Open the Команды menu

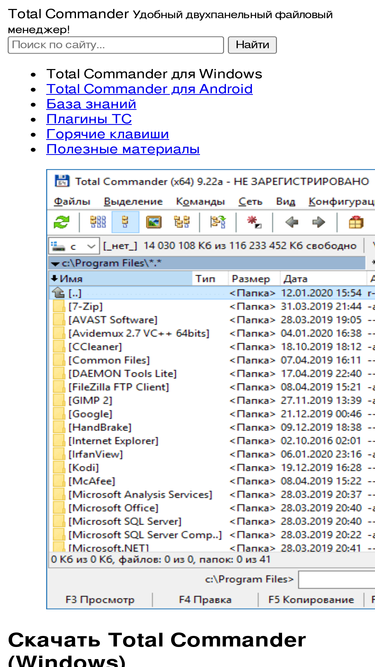201,202
